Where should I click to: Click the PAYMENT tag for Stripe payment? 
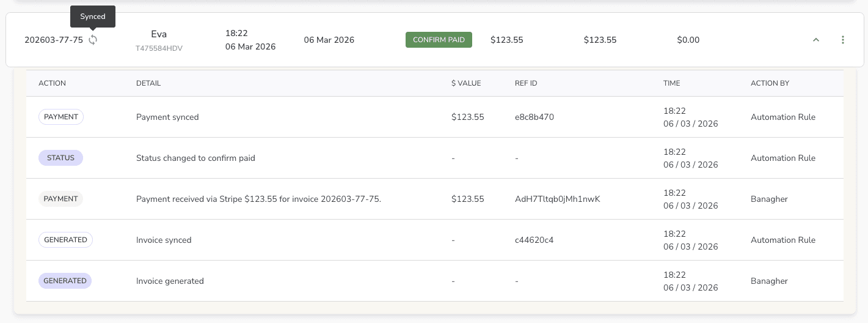click(60, 199)
